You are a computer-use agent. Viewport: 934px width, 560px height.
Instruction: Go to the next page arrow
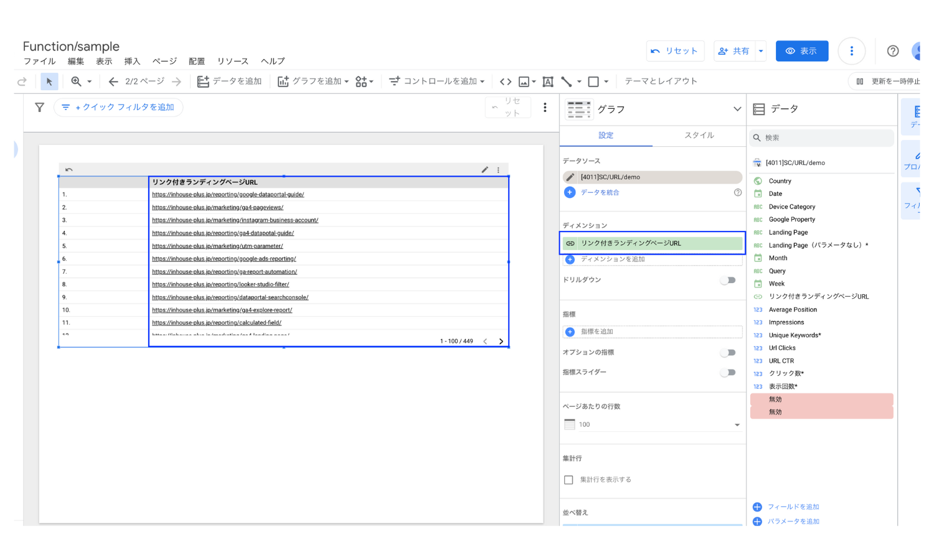177,82
